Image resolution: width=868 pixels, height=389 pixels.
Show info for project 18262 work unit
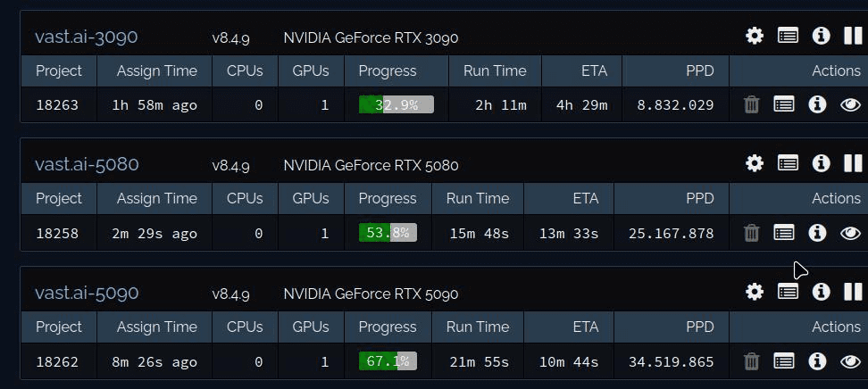pos(817,361)
